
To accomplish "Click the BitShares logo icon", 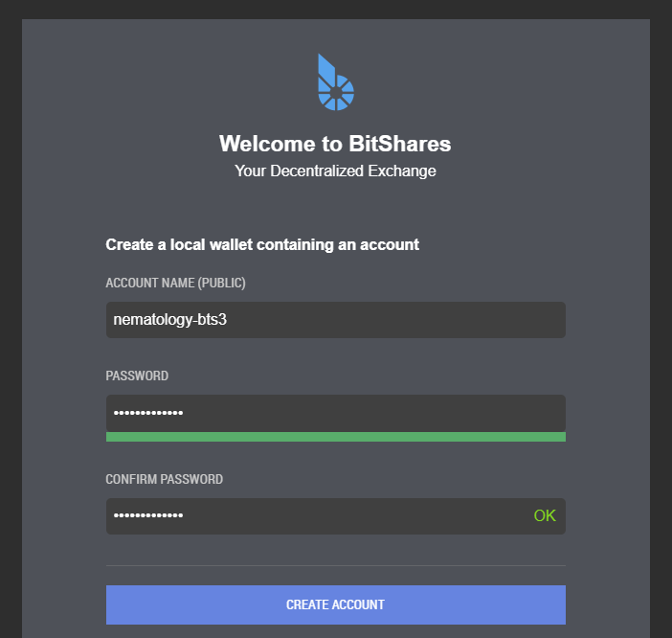I will click(336, 83).
